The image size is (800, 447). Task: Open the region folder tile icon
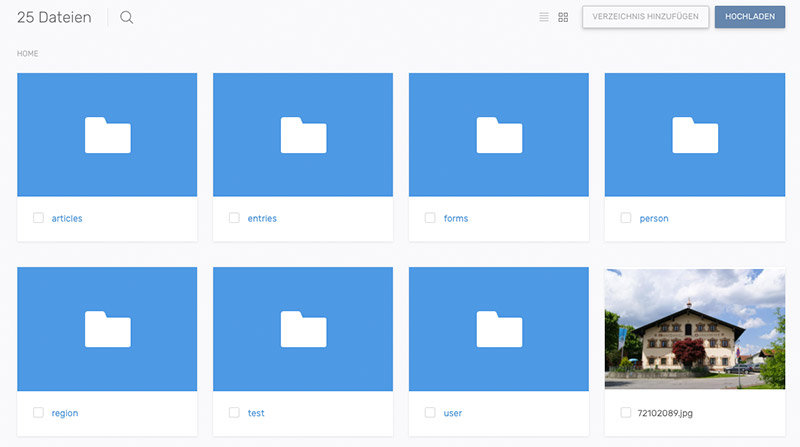click(x=107, y=329)
